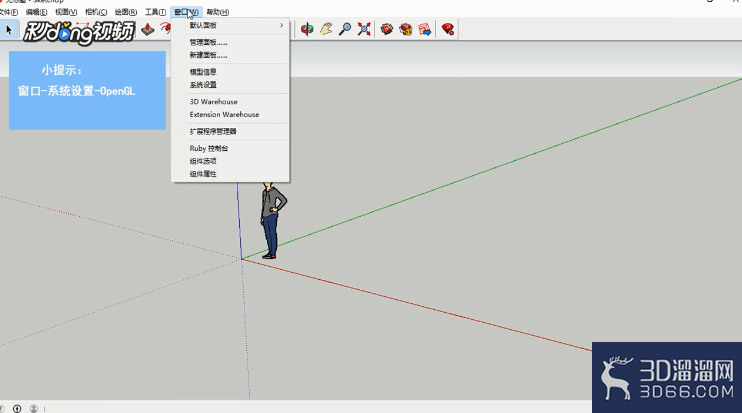Choose the Zoom magnifier tool
This screenshot has height=413, width=742.
coord(345,29)
